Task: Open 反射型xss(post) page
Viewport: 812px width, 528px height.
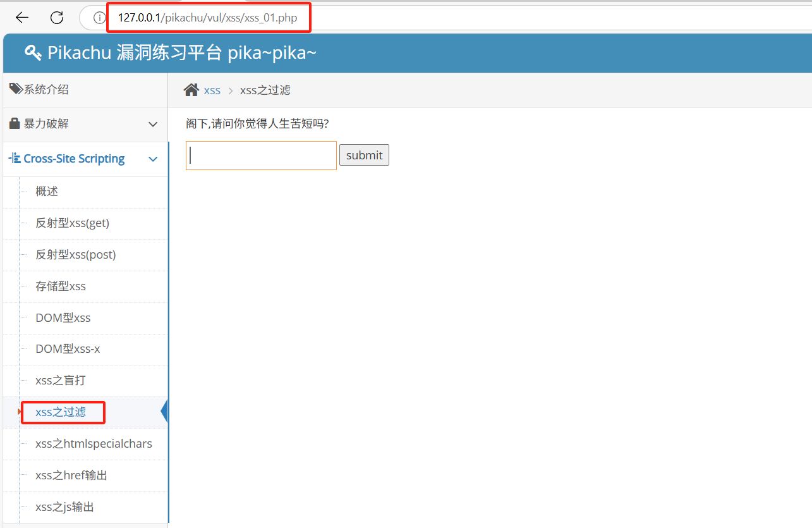Action: [x=76, y=255]
